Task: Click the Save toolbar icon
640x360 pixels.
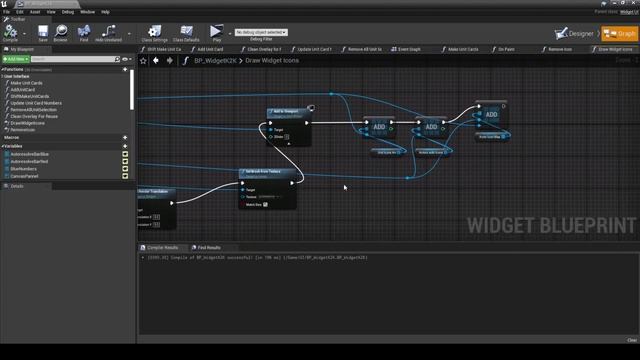Action: click(x=43, y=31)
